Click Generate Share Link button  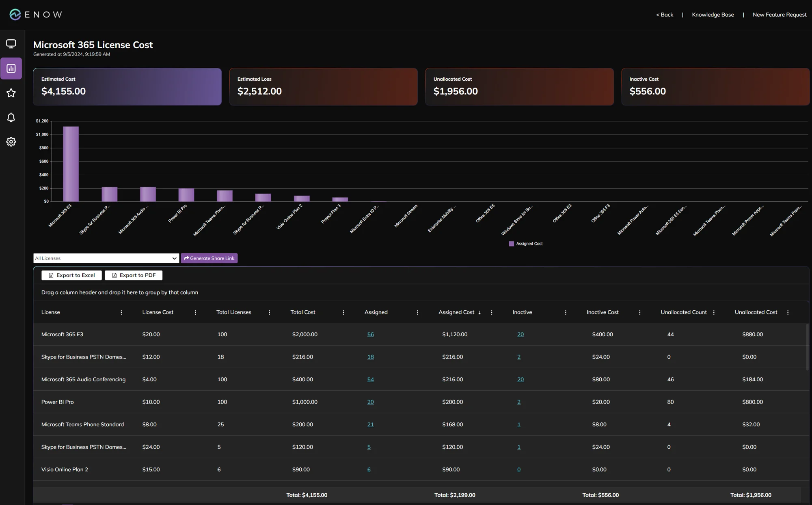pyautogui.click(x=209, y=258)
